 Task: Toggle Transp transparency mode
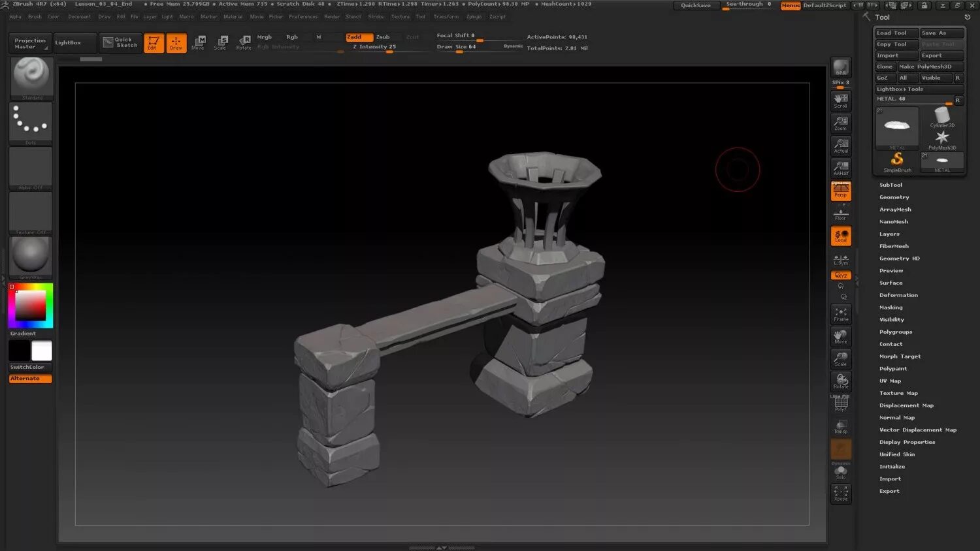click(x=841, y=426)
